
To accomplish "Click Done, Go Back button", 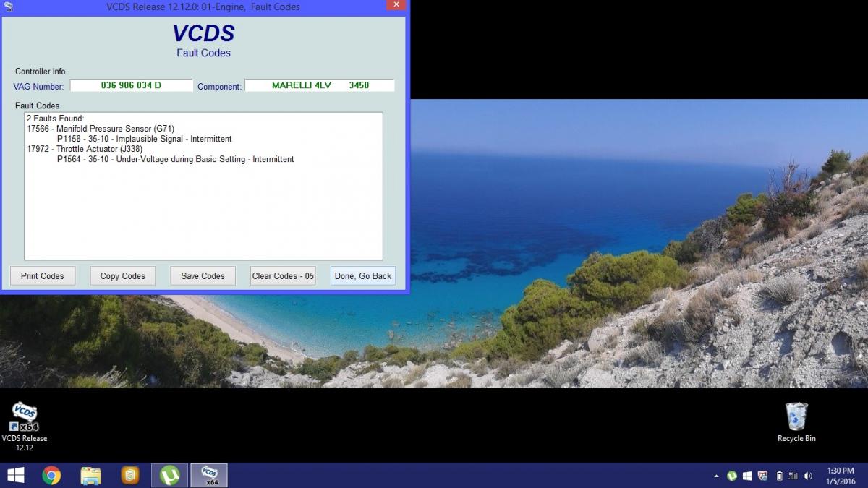I will 363,276.
